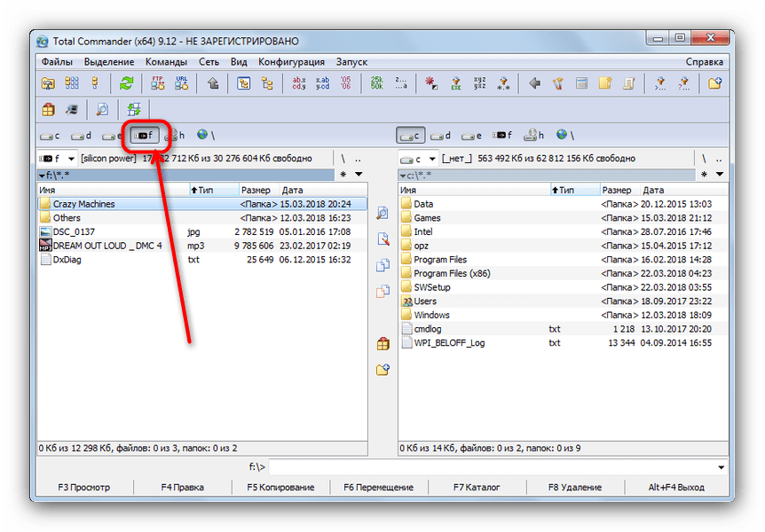The height and width of the screenshot is (532, 765).
Task: Expand the command line history dropdown
Action: tap(720, 466)
